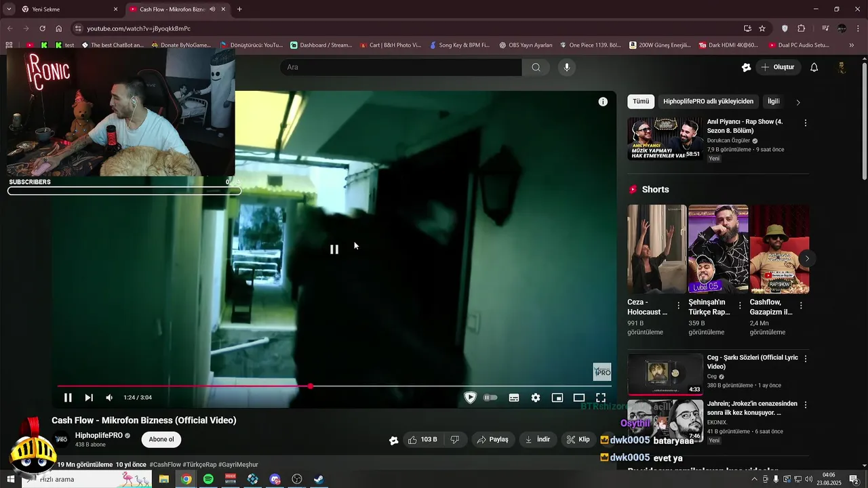Click the YouTube URL address bar
Screen dimensions: 868x488
coord(407,28)
